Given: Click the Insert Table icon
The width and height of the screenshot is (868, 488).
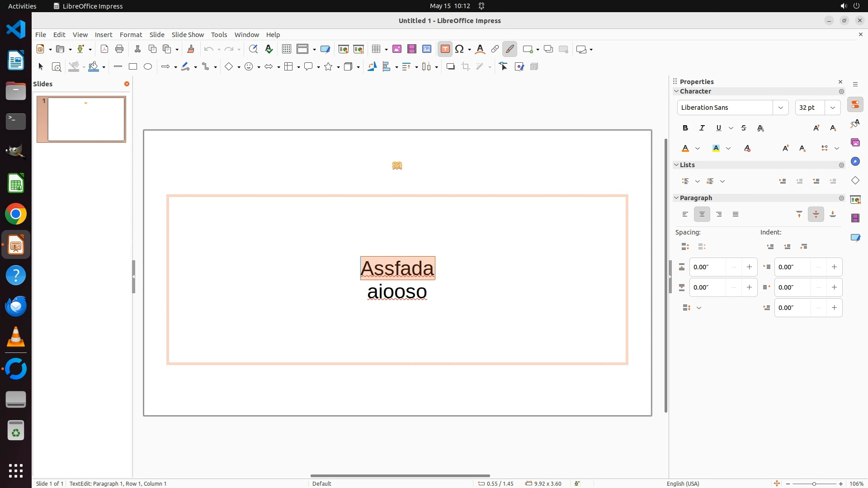Looking at the screenshot, I should (376, 49).
